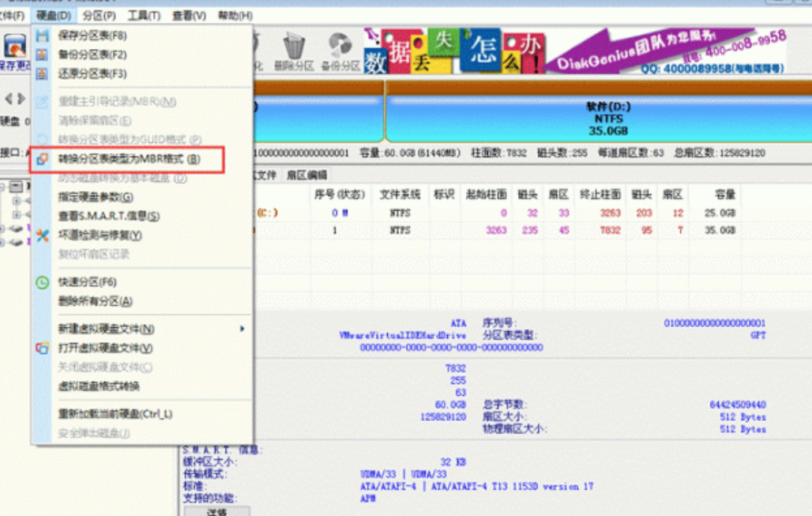
Task: Open the Partition (P) menu
Action: (99, 16)
